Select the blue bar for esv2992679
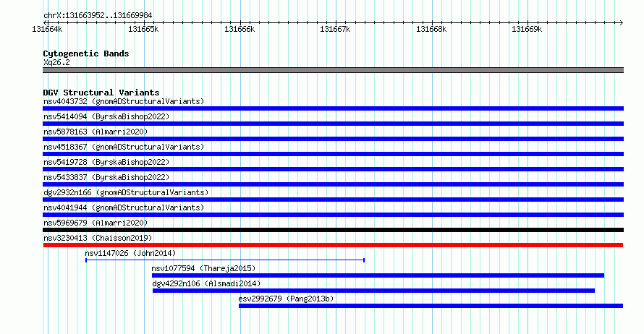This screenshot has height=334, width=644. [431, 306]
